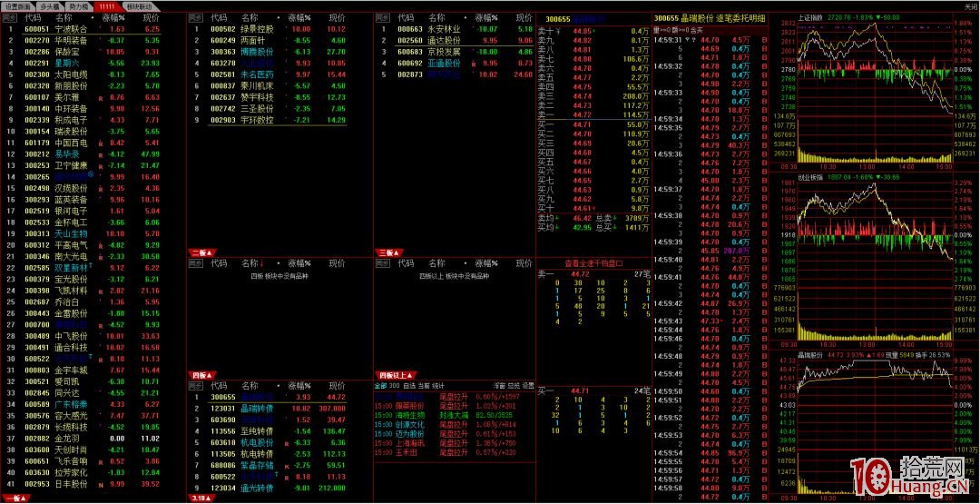Select 300 filter in alerts panel

coord(394,385)
